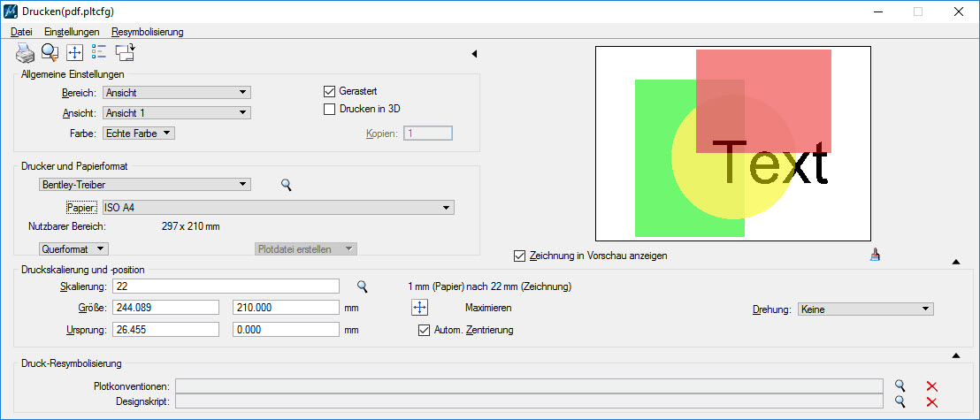Image resolution: width=980 pixels, height=420 pixels.
Task: Open the Plotdatei erstellen dropdown
Action: 306,248
